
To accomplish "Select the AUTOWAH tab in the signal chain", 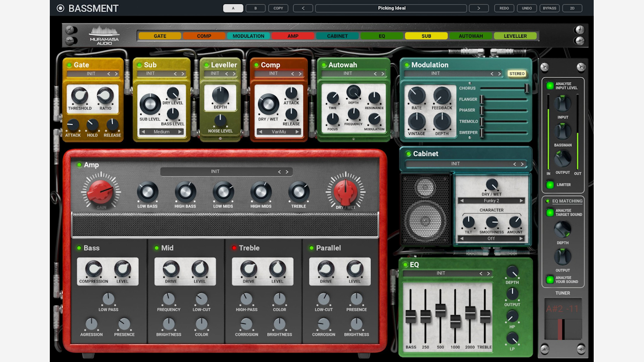I will pos(470,36).
